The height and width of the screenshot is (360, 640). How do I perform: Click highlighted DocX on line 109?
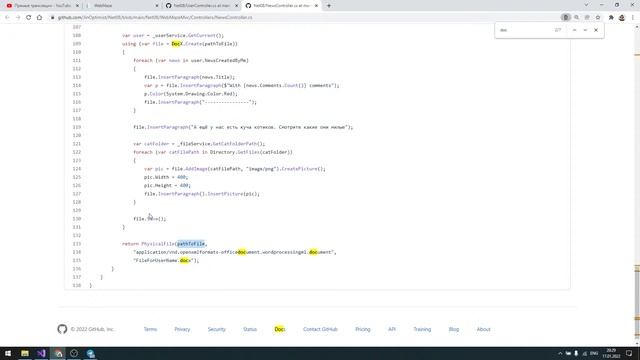(177, 44)
